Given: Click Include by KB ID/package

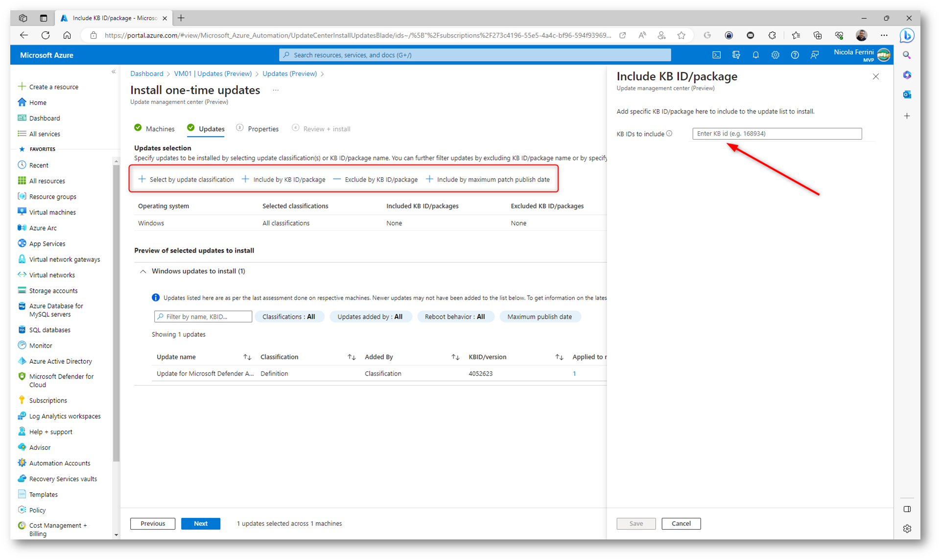Looking at the screenshot, I should [283, 180].
